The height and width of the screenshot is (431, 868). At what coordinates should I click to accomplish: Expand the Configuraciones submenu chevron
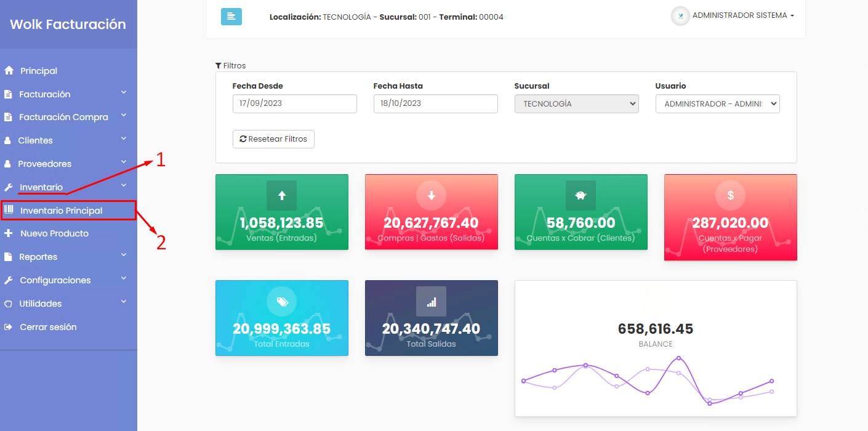[124, 278]
